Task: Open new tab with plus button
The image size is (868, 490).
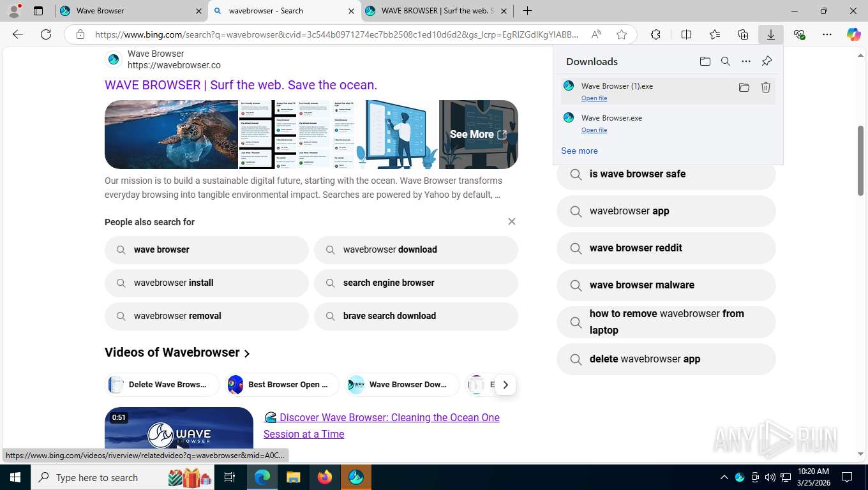Action: pos(527,11)
